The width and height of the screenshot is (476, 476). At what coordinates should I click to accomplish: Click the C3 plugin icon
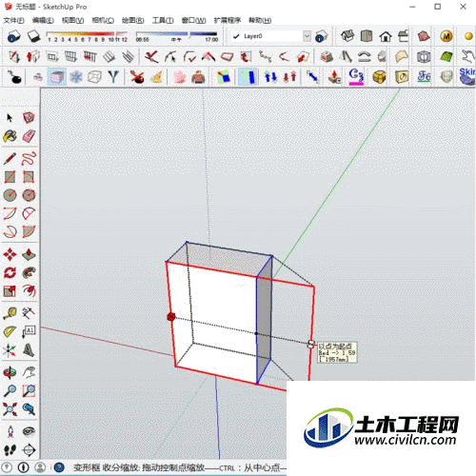click(356, 77)
